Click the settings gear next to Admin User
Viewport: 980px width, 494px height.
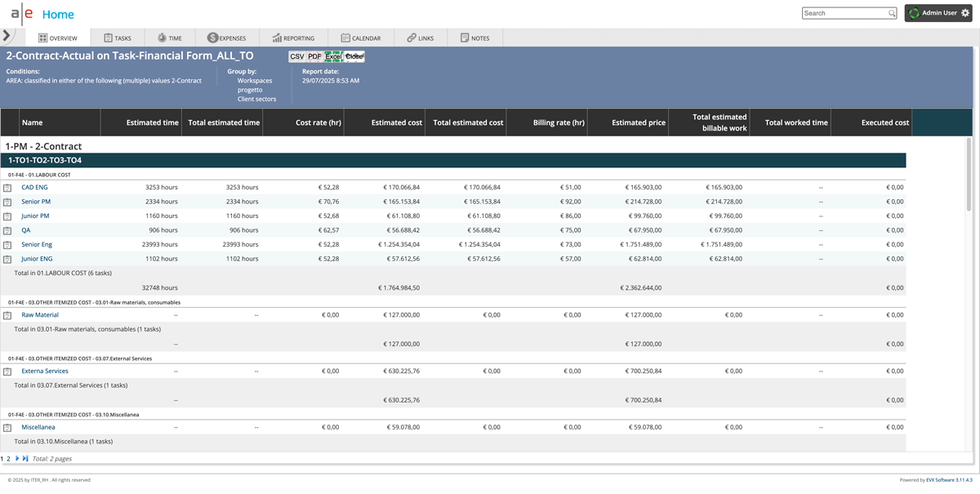(x=964, y=13)
